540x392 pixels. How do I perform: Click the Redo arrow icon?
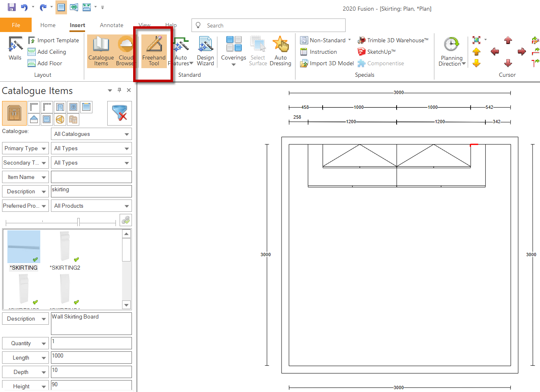coord(43,7)
